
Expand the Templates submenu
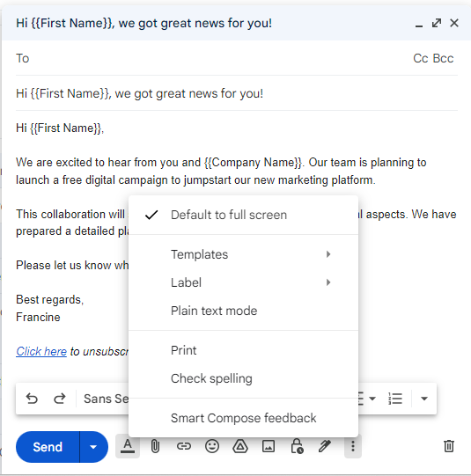pos(243,254)
